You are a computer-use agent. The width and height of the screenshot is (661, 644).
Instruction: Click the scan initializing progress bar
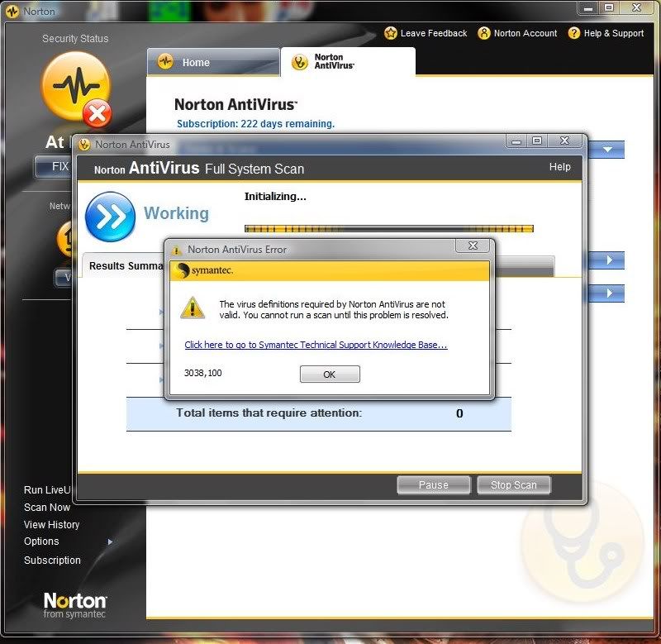[x=388, y=229]
